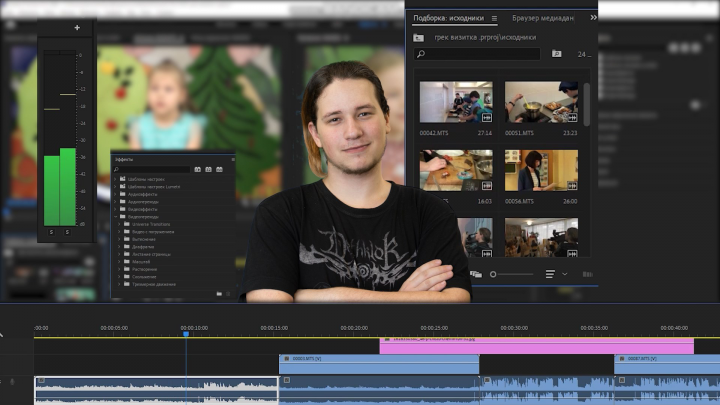Click the thumbnail zoom slider handle
Image resolution: width=720 pixels, height=405 pixels.
pyautogui.click(x=493, y=274)
